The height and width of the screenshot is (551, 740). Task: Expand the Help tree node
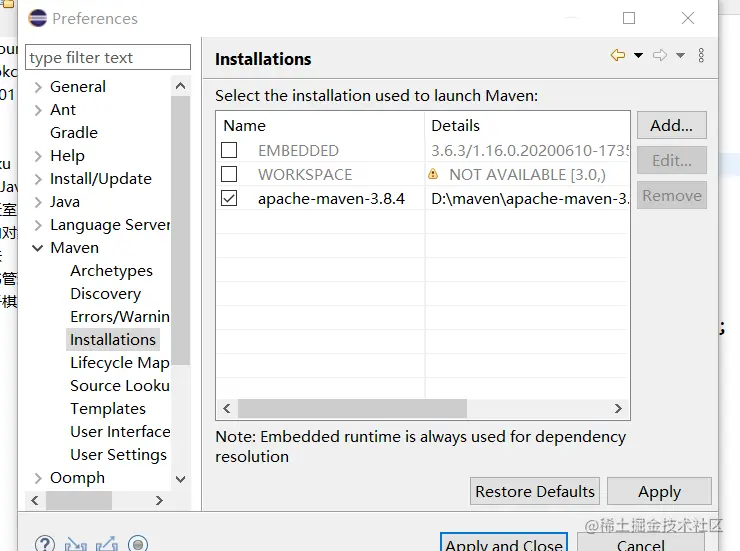[38, 156]
